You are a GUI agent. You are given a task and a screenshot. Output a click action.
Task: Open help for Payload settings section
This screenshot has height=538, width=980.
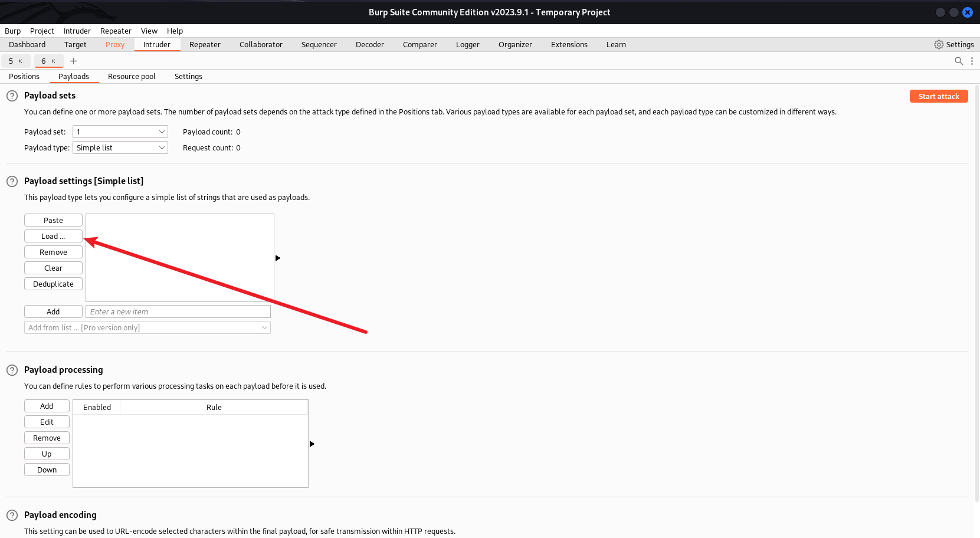point(12,181)
